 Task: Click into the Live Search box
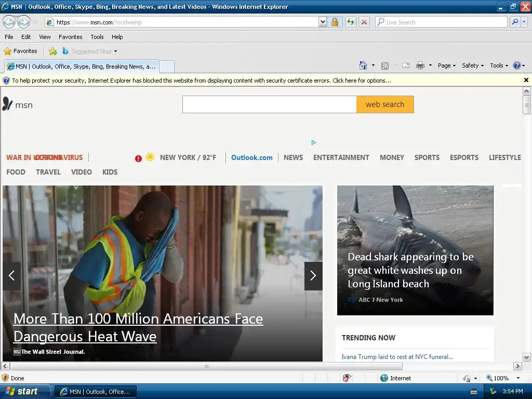tap(441, 22)
